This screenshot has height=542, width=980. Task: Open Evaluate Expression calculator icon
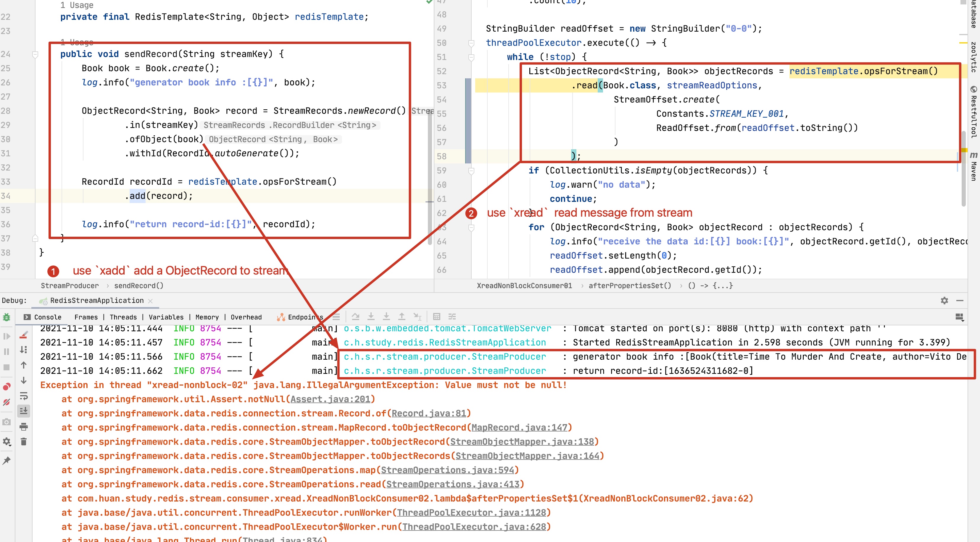point(436,317)
